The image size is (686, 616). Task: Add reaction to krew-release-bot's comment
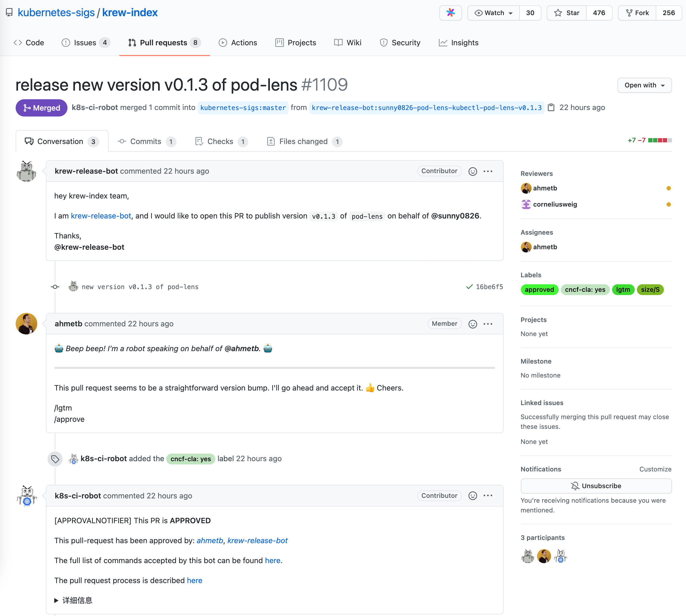coord(473,171)
